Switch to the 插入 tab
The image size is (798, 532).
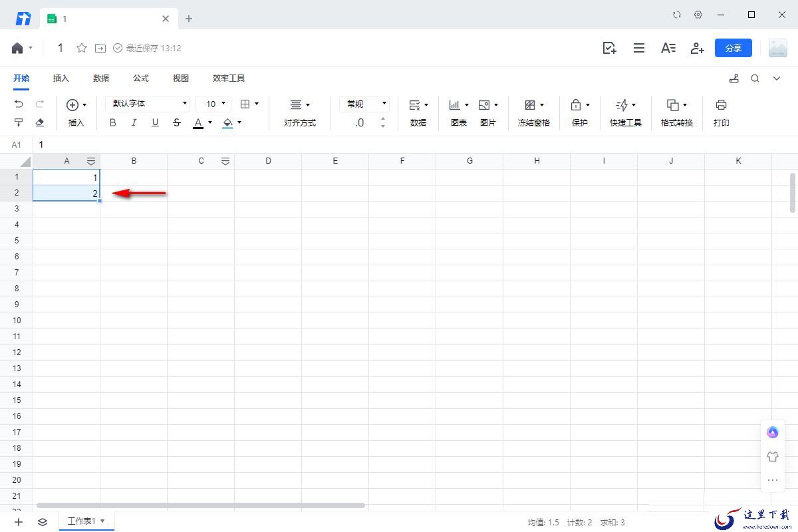[61, 78]
